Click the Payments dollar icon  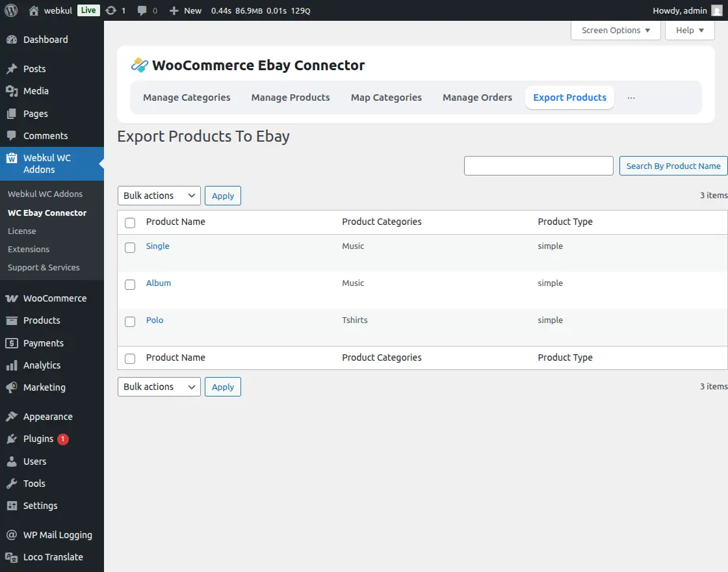pyautogui.click(x=12, y=343)
